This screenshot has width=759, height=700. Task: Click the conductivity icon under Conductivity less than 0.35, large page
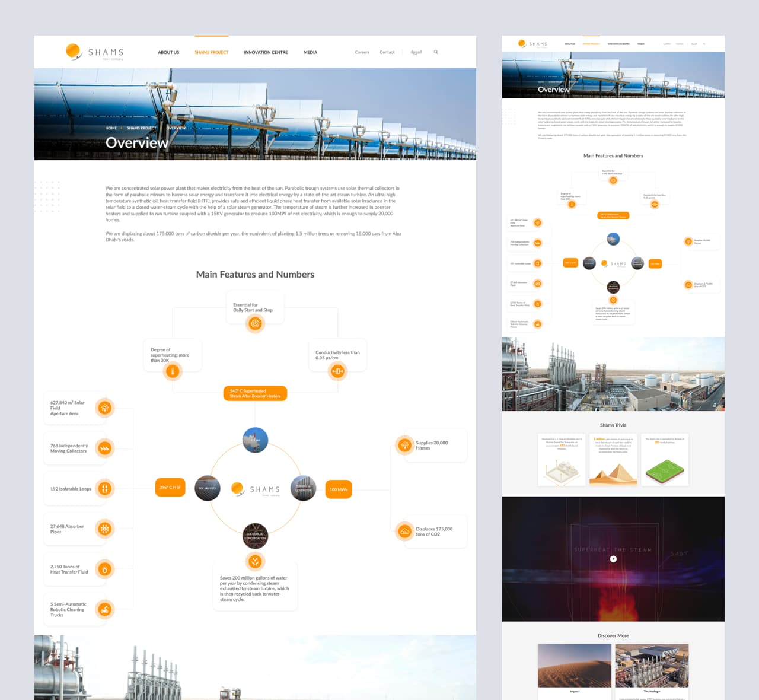coord(337,371)
